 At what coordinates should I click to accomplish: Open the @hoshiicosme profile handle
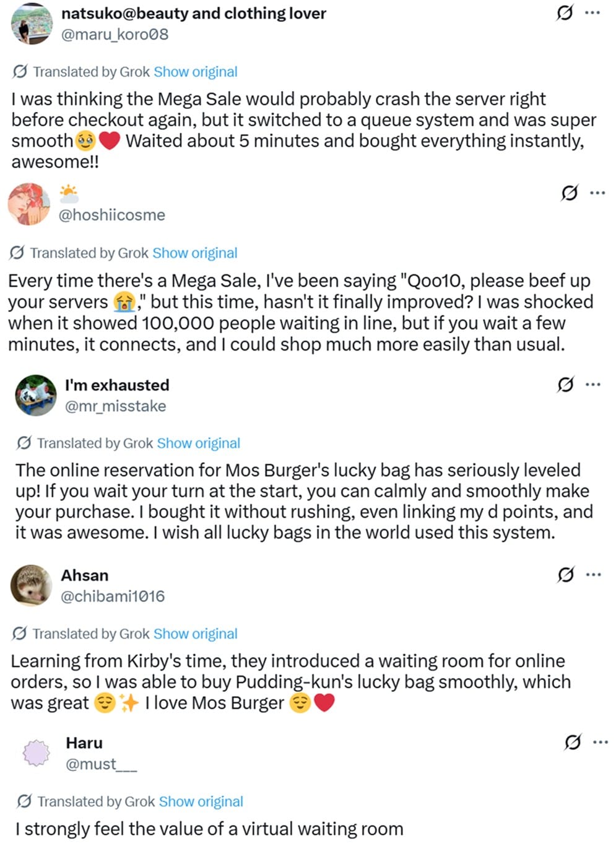(x=112, y=215)
